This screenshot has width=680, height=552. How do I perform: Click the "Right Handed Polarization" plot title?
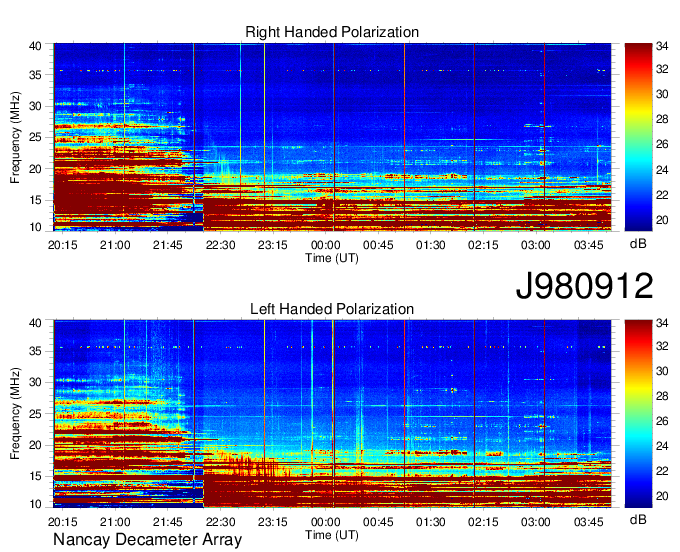332,32
